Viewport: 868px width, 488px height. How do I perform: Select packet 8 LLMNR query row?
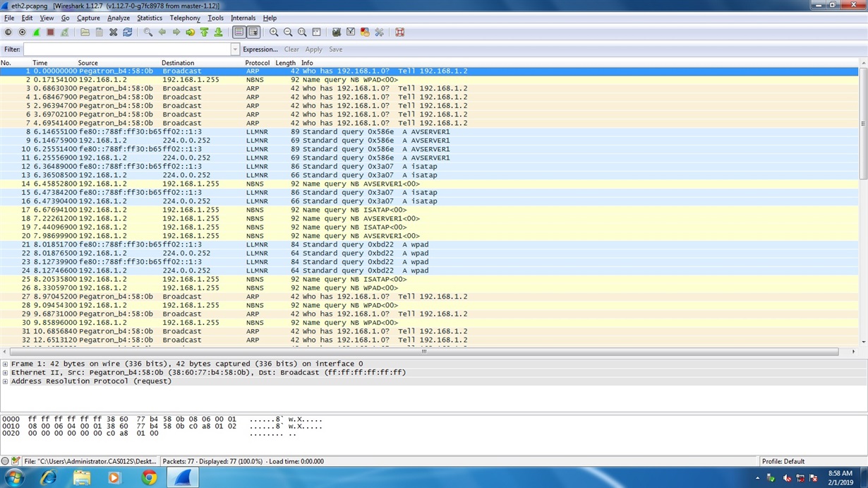[429, 131]
